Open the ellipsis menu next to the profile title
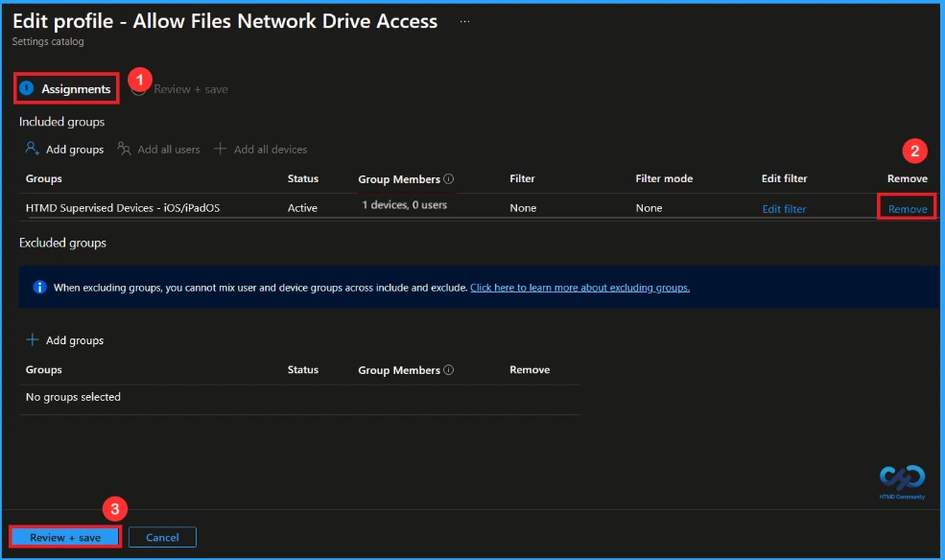Image resolution: width=945 pixels, height=560 pixels. pyautogui.click(x=463, y=20)
